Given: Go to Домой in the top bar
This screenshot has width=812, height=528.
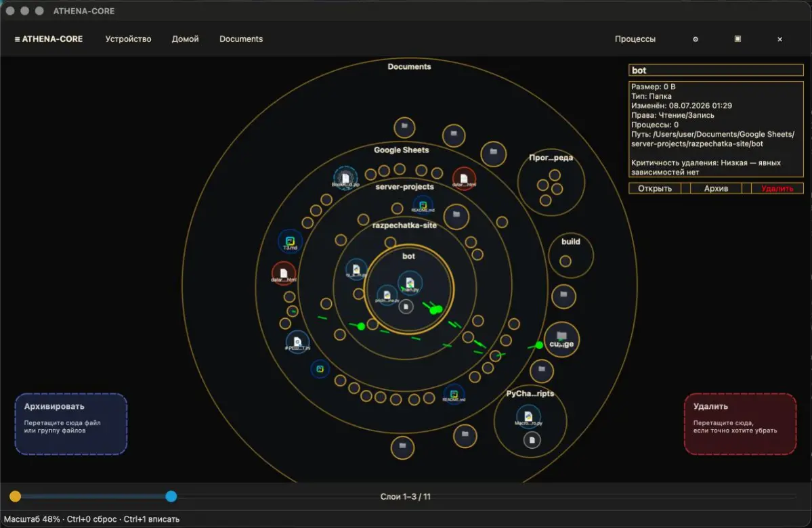Looking at the screenshot, I should pos(186,39).
